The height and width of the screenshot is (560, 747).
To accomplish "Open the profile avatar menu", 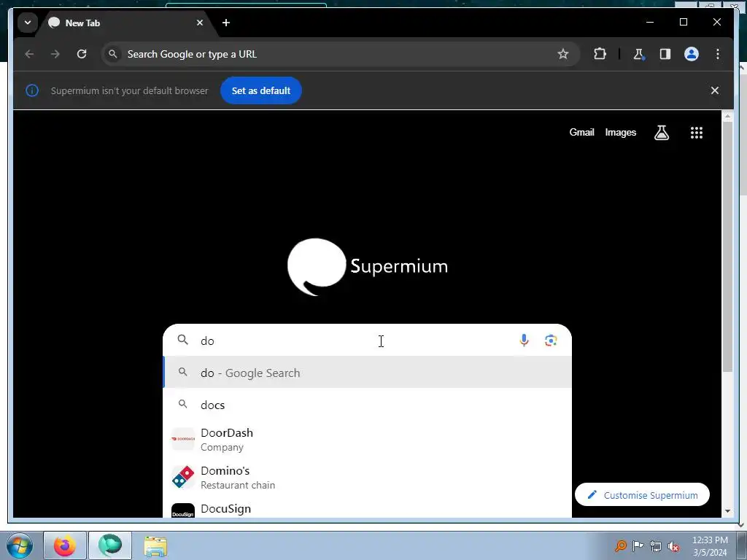I will [692, 54].
